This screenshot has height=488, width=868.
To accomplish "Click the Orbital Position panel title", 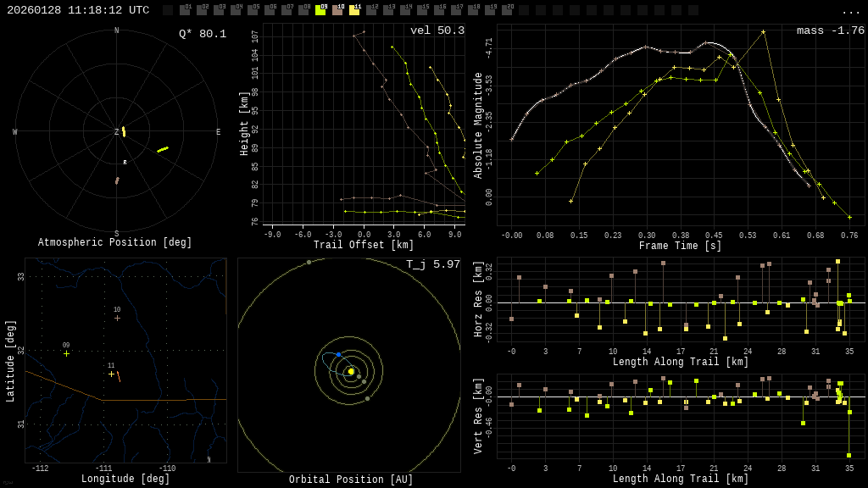I will pos(351,480).
